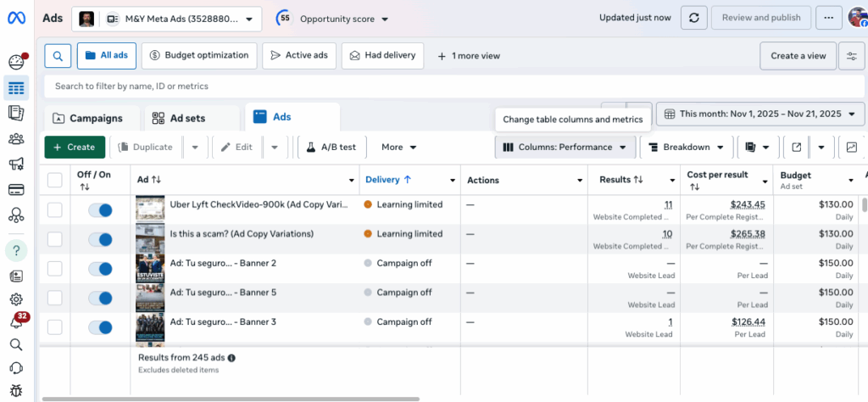Check the box for Tu seguro Banner 2
The width and height of the screenshot is (868, 402).
(55, 269)
